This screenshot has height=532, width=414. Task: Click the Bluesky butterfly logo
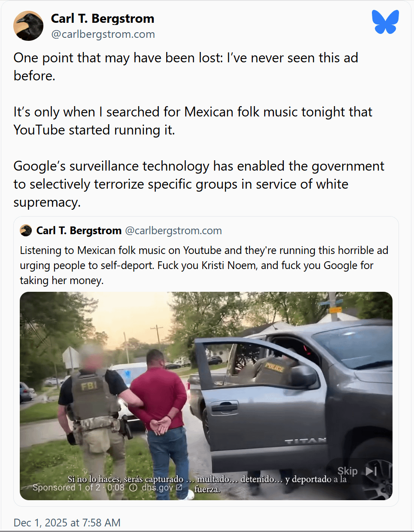point(385,22)
